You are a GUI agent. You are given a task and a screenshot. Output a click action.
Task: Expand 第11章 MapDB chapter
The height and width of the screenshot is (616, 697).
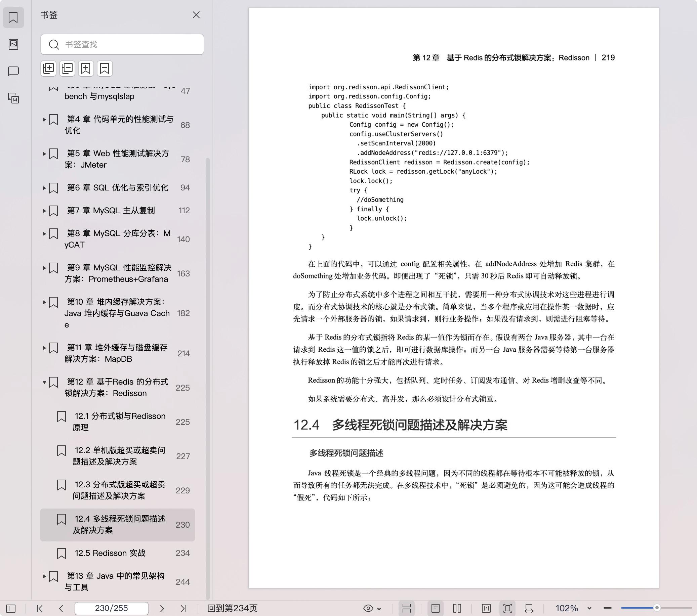pos(44,348)
